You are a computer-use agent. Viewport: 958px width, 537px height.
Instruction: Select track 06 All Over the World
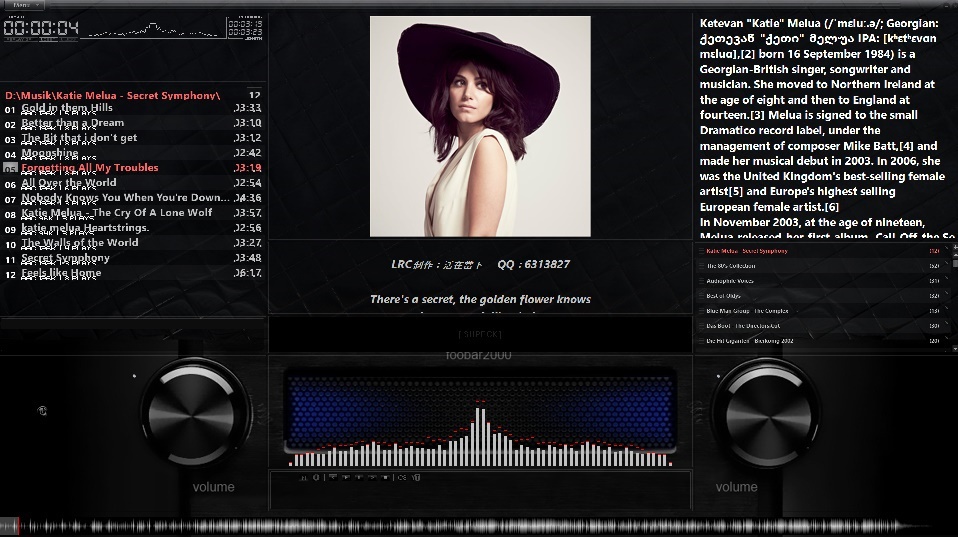coord(133,184)
